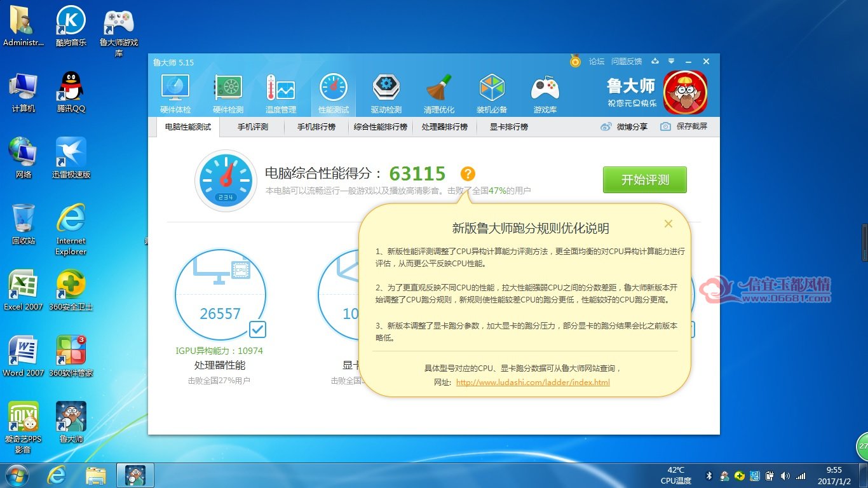Open 酷狗音乐 desktop shortcut
868x488 pixels.
click(x=71, y=26)
